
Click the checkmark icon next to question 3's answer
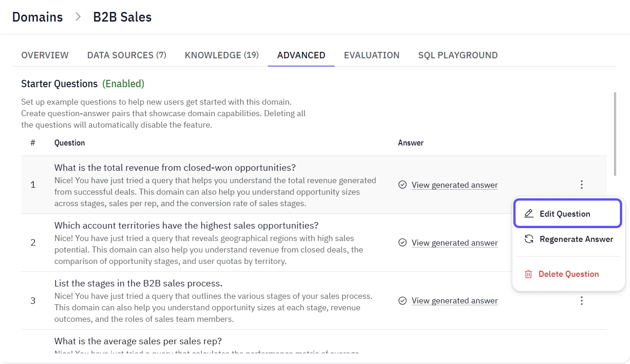[402, 300]
